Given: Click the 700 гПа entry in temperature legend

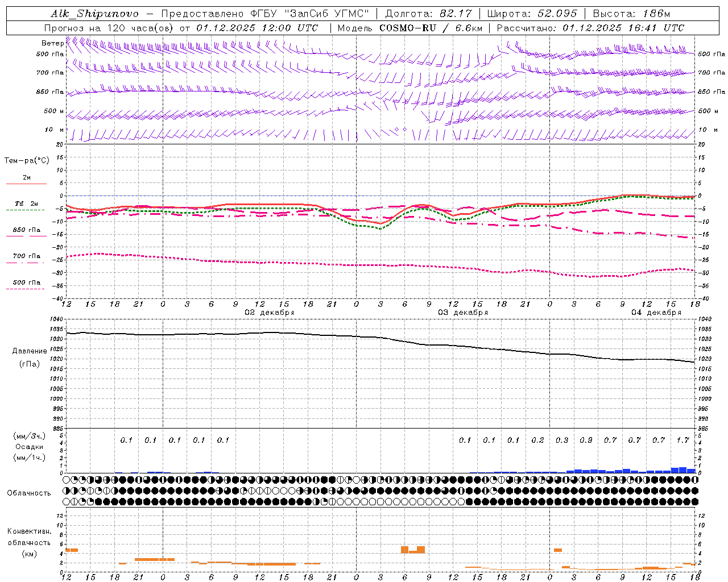Looking at the screenshot, I should [27, 256].
